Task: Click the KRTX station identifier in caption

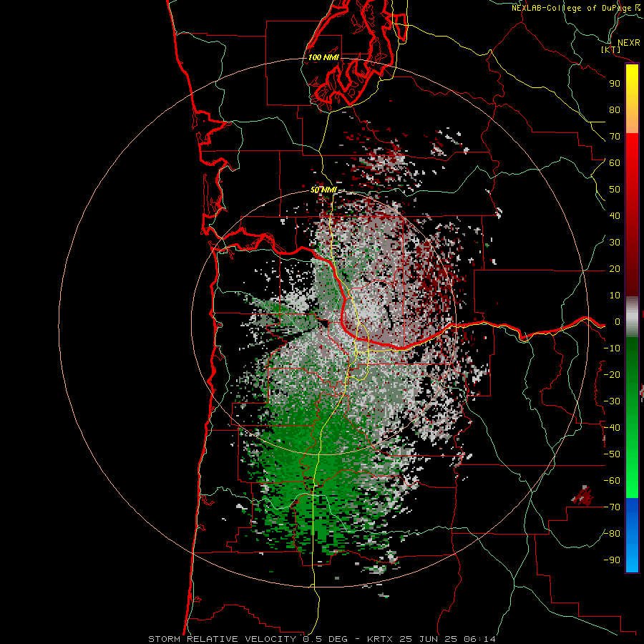Action: point(380,639)
